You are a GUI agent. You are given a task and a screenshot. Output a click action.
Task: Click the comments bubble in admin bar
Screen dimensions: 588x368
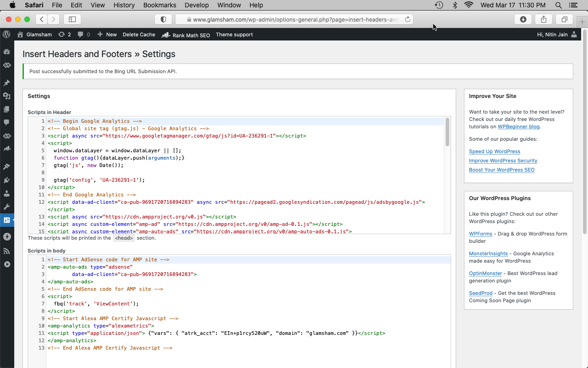tap(84, 34)
